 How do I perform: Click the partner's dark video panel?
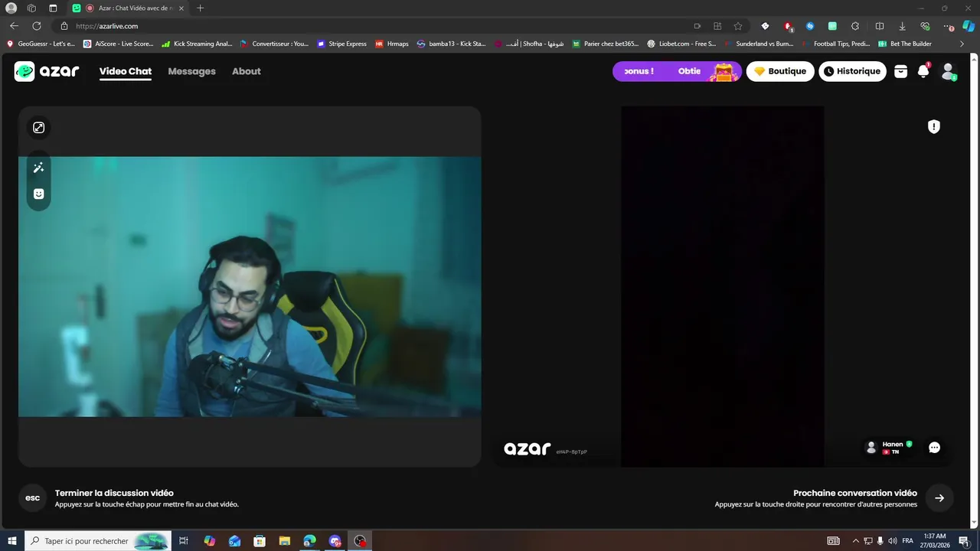[722, 286]
